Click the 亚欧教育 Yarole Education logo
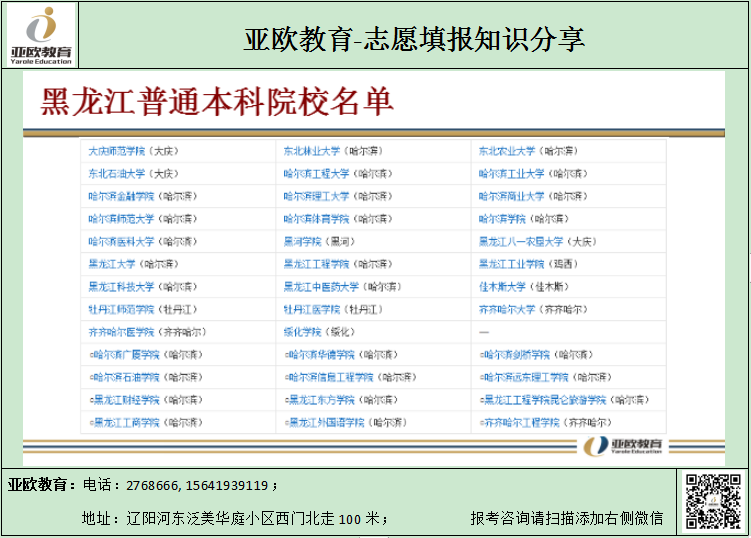This screenshot has height=538, width=751. [41, 35]
